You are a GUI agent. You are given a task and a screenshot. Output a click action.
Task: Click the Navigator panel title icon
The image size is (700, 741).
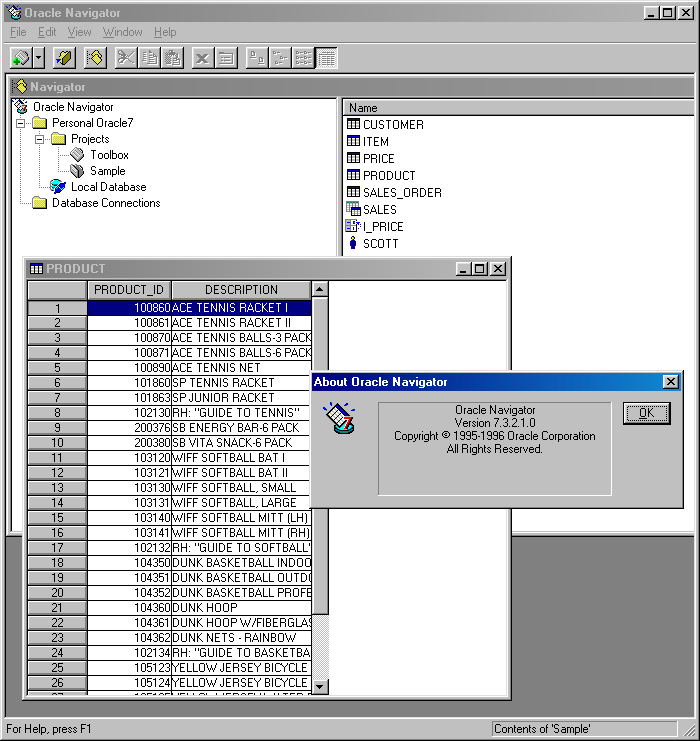pyautogui.click(x=20, y=87)
